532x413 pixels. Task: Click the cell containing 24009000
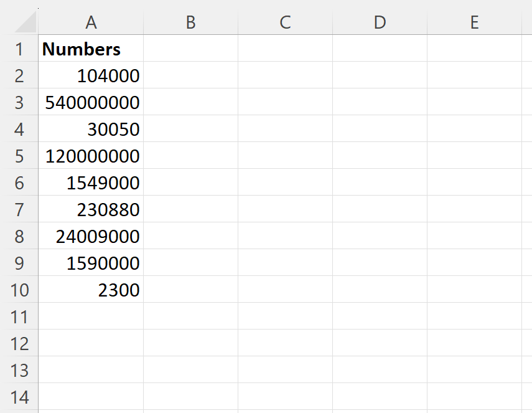91,236
